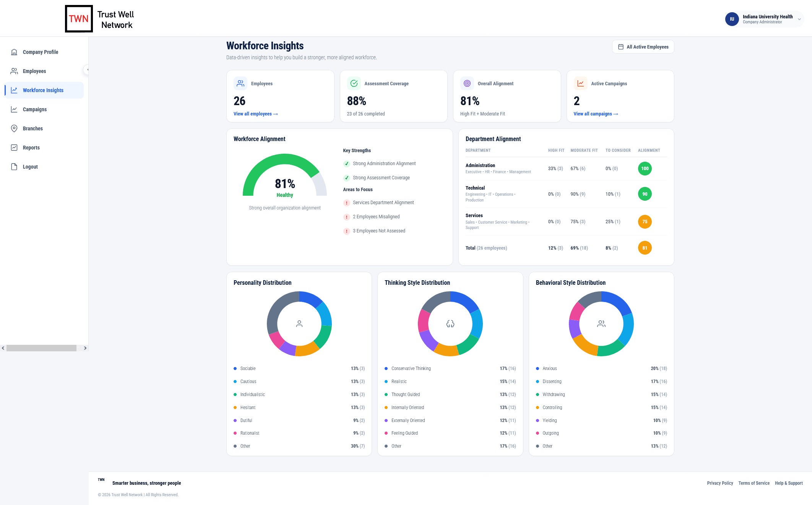Open the Privacy Policy footer link
Viewport: 812px width, 505px height.
click(x=720, y=483)
